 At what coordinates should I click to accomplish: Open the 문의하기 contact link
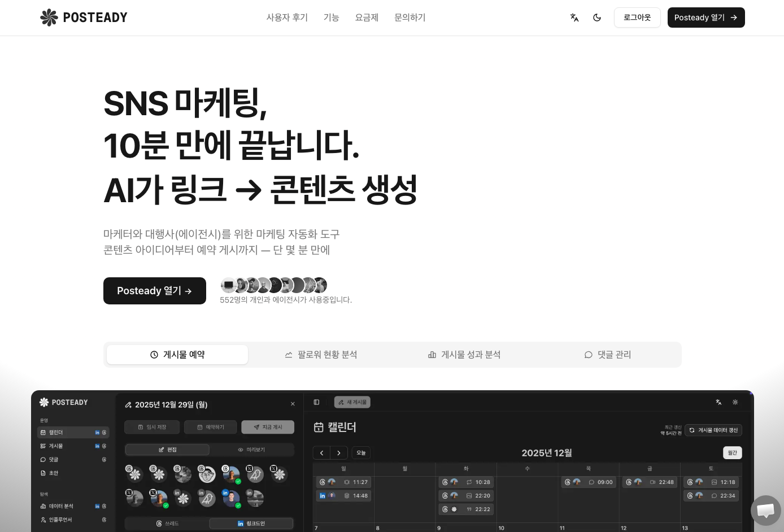click(410, 18)
